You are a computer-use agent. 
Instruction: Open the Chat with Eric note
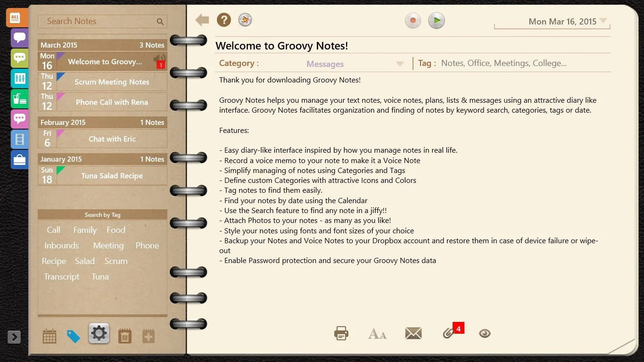coord(102,139)
